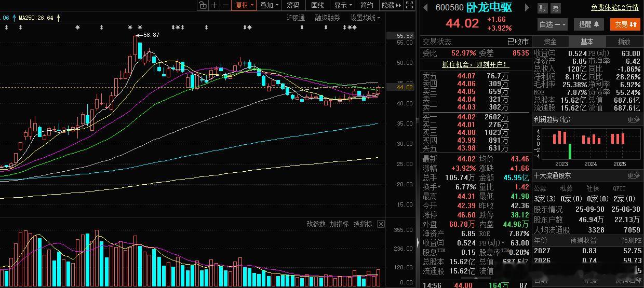The image size is (644, 288).
Task: Go to previous stock with left arrow
Action: coord(425,8)
